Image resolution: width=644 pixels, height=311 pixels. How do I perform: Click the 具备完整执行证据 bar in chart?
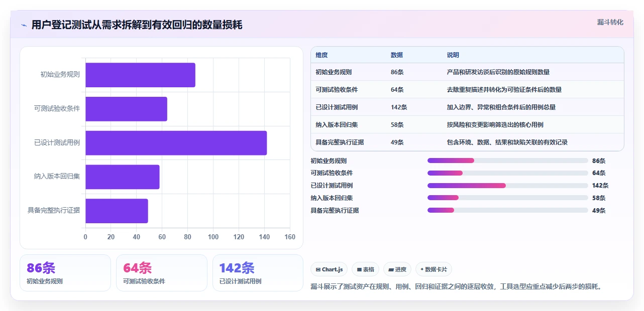point(117,211)
